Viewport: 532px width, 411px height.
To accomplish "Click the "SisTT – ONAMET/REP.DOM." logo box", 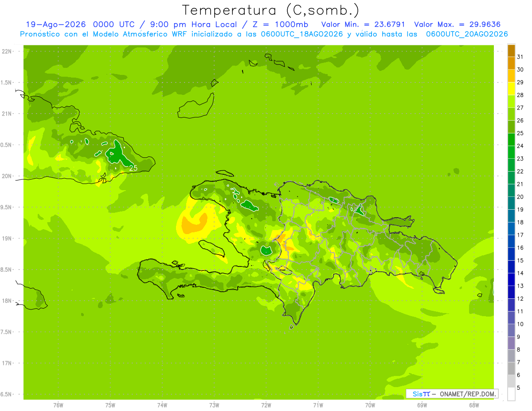I will point(452,394).
